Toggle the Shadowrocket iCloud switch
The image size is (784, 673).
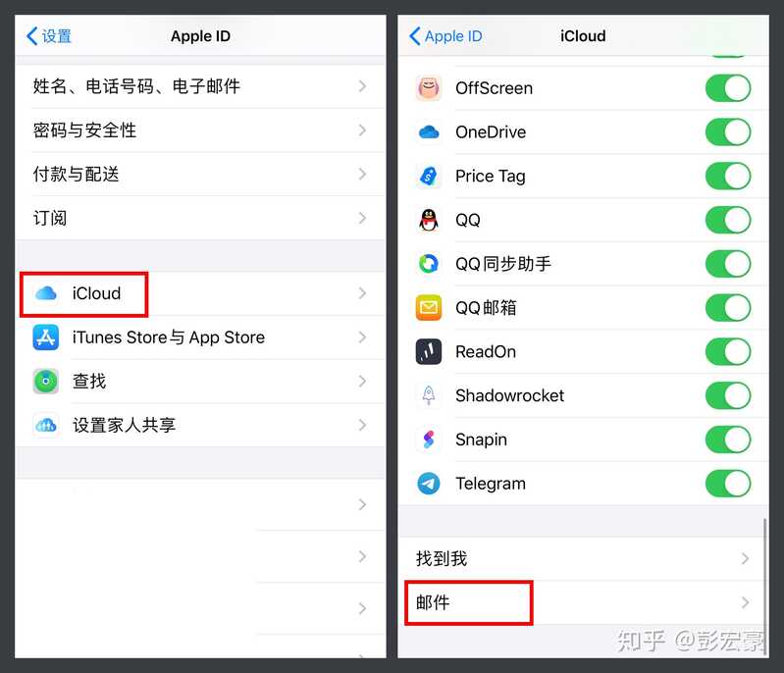[728, 395]
